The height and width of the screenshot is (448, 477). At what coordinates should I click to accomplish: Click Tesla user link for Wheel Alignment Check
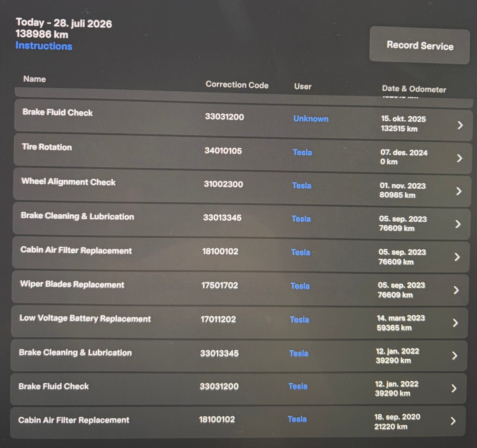point(301,185)
